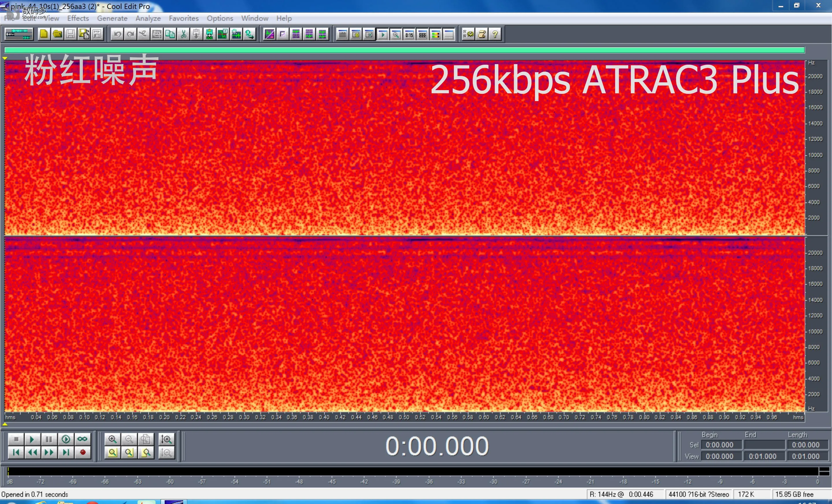Open the Options menu
832x504 pixels.
[220, 18]
